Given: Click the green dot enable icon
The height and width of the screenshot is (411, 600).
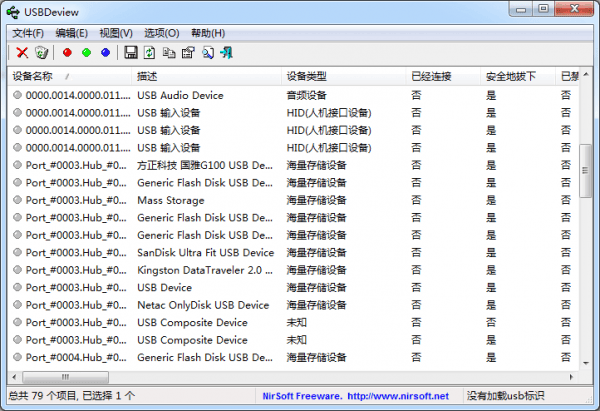Looking at the screenshot, I should [x=86, y=52].
